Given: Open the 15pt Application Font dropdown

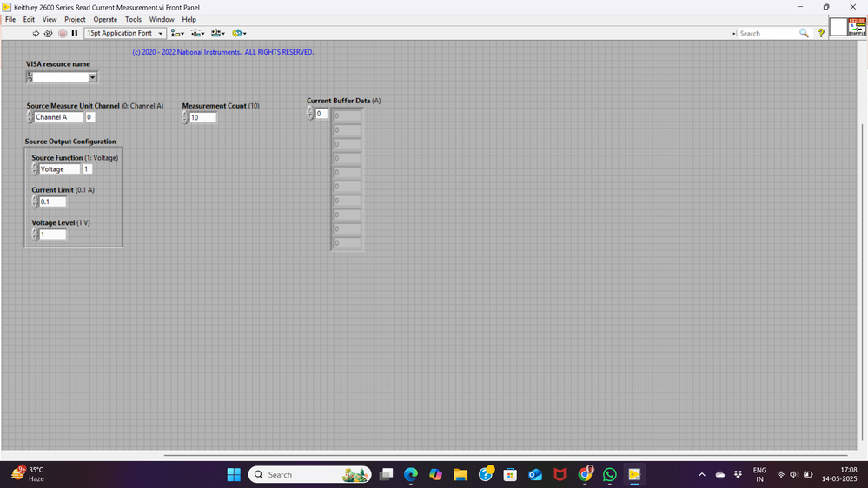Looking at the screenshot, I should pyautogui.click(x=124, y=33).
